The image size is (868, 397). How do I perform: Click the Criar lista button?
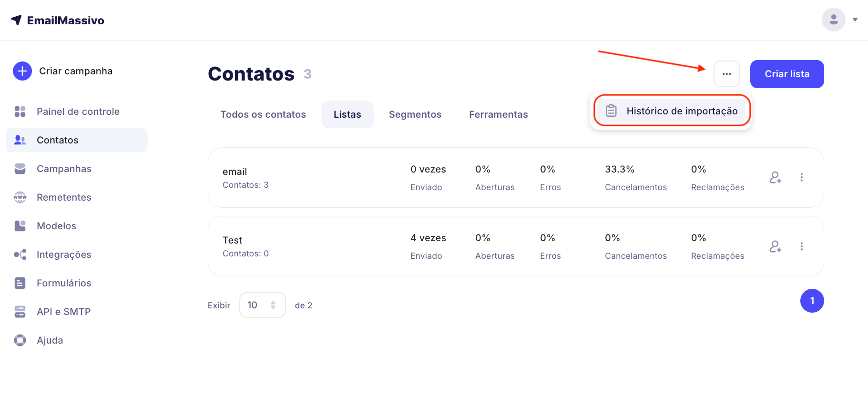[786, 74]
